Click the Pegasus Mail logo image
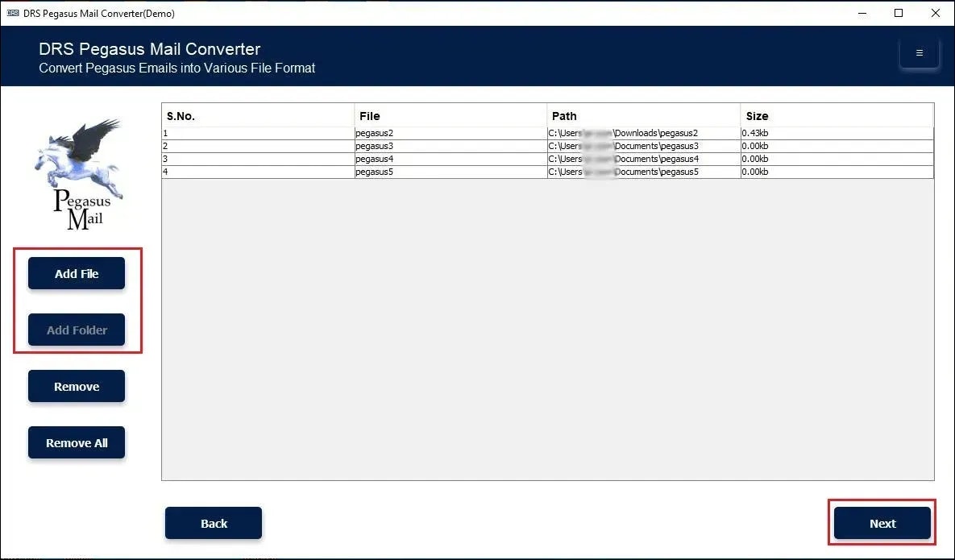955x560 pixels. pos(80,176)
